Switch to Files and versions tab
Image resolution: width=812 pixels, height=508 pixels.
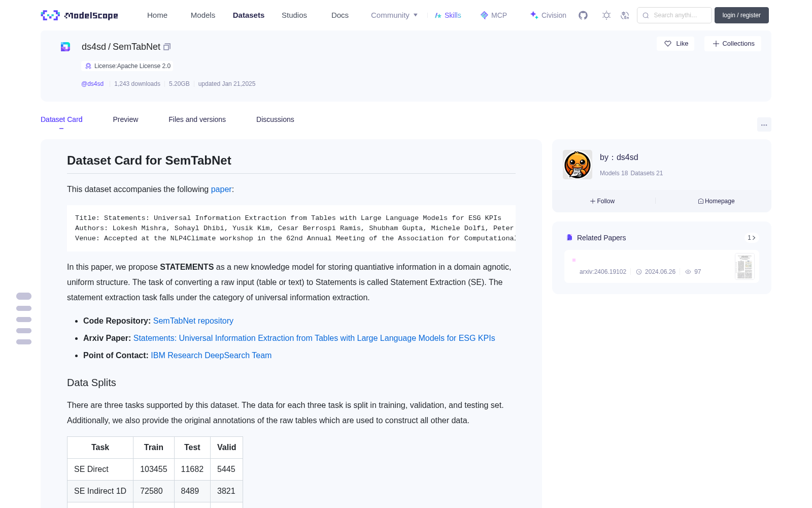(x=197, y=119)
